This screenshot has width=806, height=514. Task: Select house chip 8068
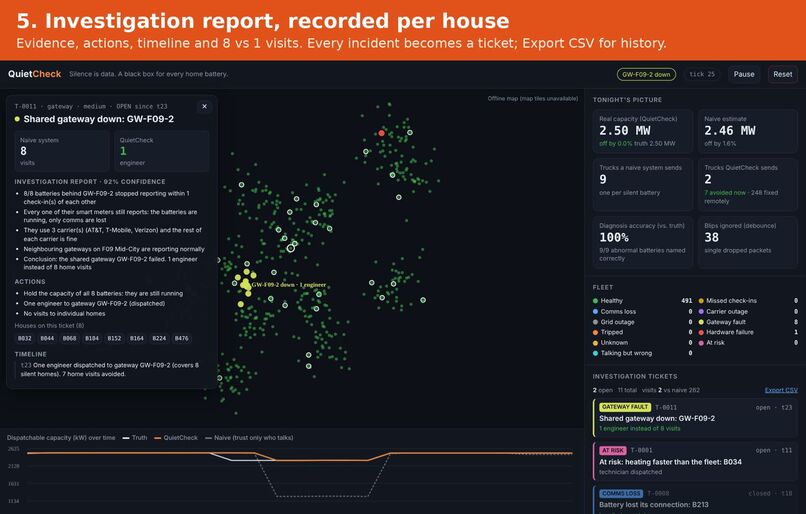pyautogui.click(x=69, y=338)
